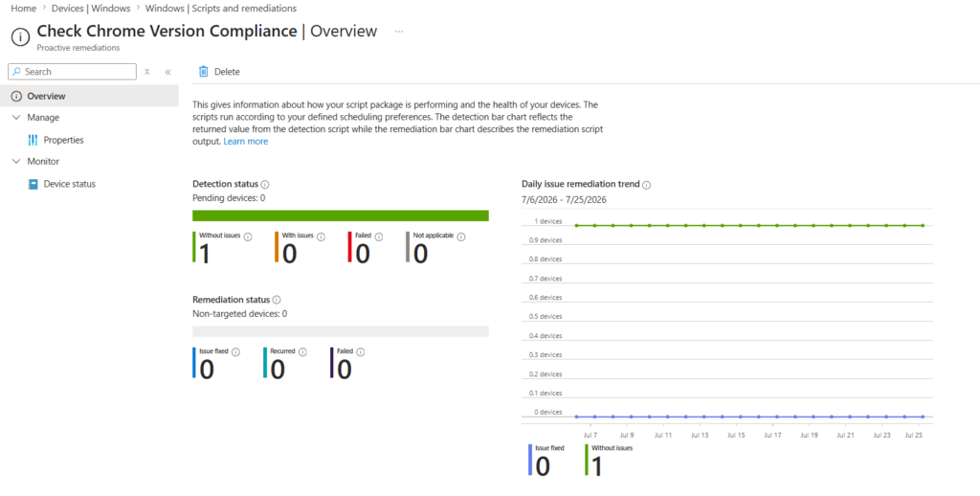
Task: Click the orange With issues color marker
Action: (x=277, y=247)
